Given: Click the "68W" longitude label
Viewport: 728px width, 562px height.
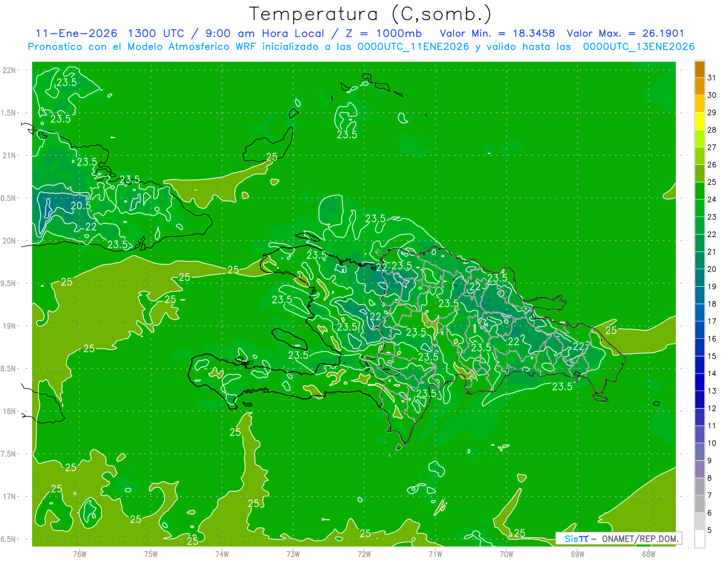Looking at the screenshot, I should (x=649, y=554).
